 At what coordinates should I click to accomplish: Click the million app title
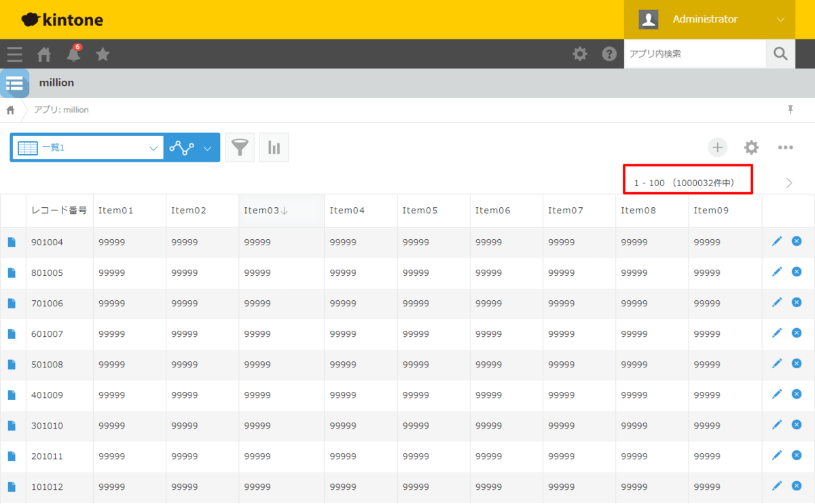56,83
